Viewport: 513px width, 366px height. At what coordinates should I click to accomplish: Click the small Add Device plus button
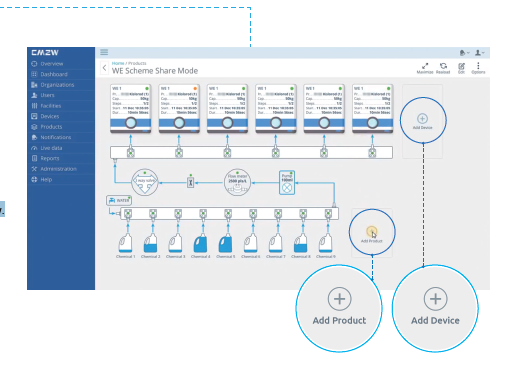click(422, 119)
